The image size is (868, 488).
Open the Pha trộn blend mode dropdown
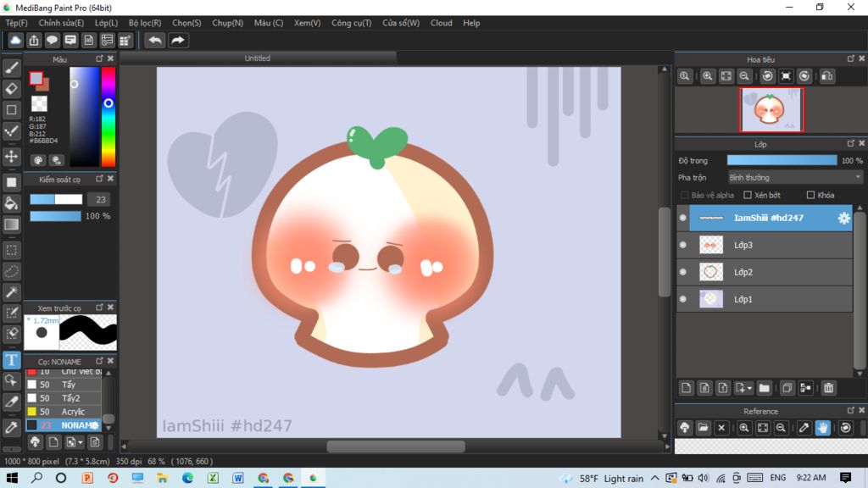pos(795,178)
